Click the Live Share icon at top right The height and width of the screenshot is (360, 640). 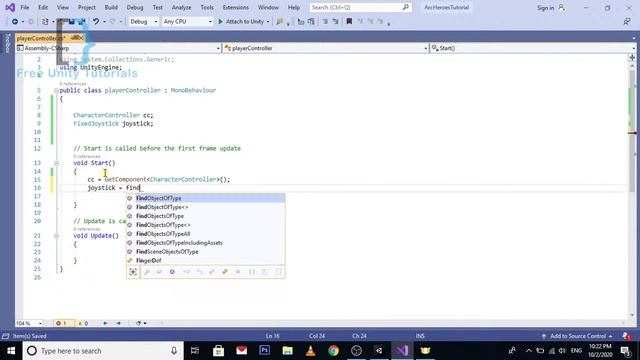click(x=627, y=22)
